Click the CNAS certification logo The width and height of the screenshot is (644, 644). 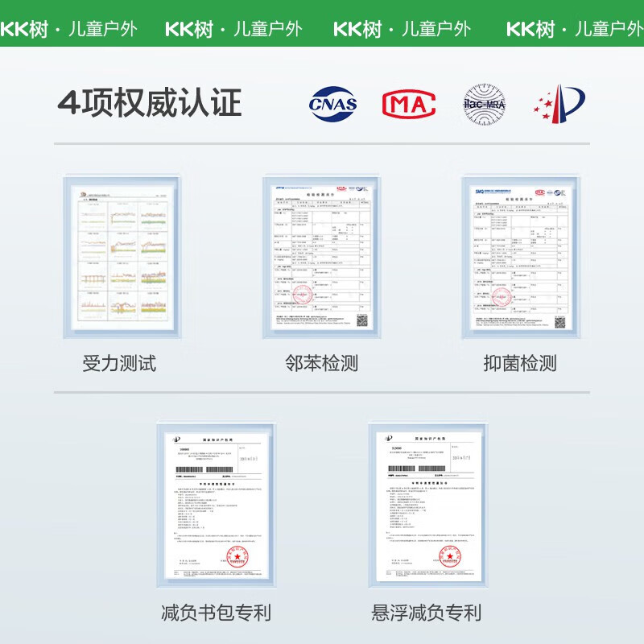tap(332, 104)
